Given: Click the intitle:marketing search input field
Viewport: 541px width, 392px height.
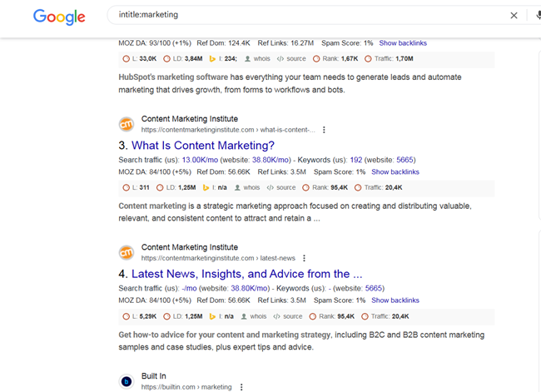Looking at the screenshot, I should click(310, 15).
